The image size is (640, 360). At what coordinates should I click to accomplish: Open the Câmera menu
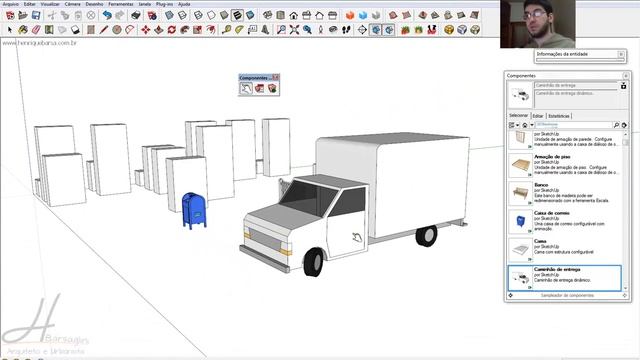pos(72,4)
